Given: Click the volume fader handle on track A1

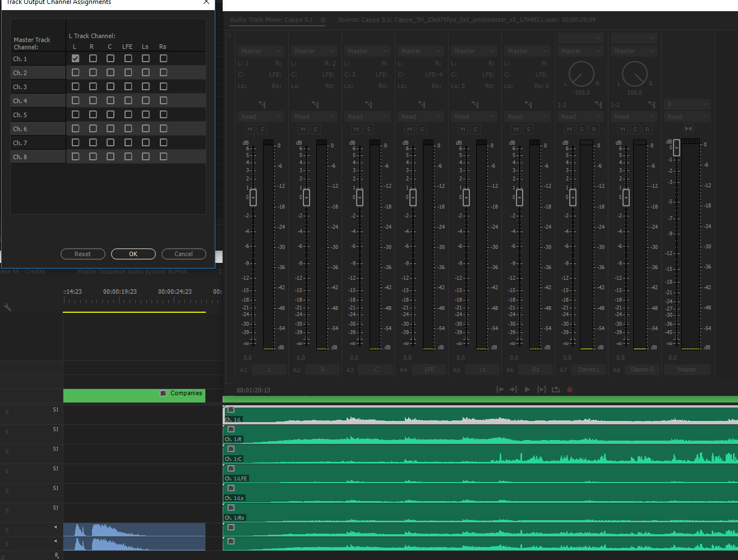Looking at the screenshot, I should coord(252,197).
